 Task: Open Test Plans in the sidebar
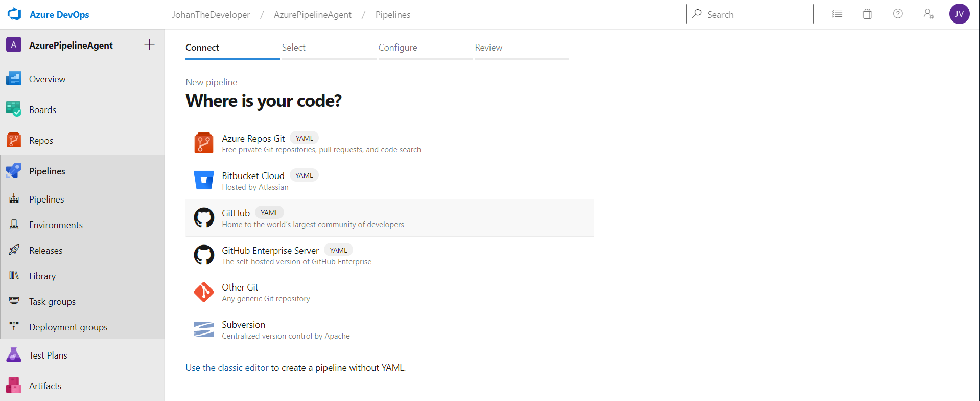coord(82,355)
